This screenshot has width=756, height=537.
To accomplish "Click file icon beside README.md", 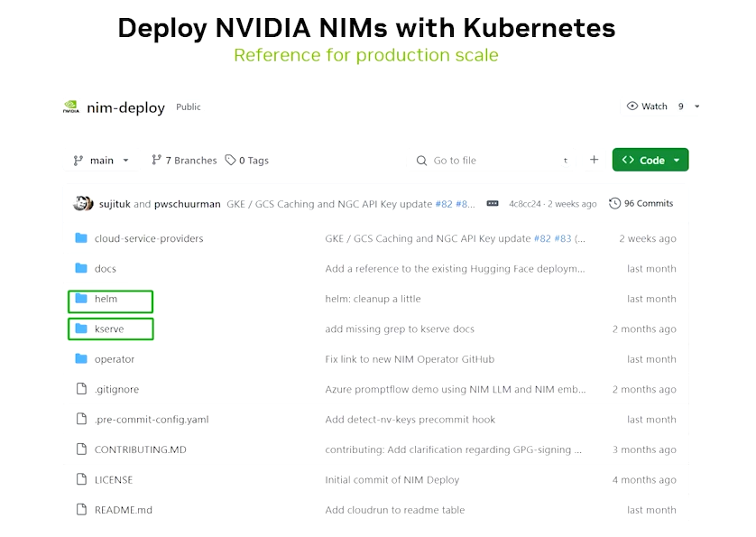I will coord(81,509).
